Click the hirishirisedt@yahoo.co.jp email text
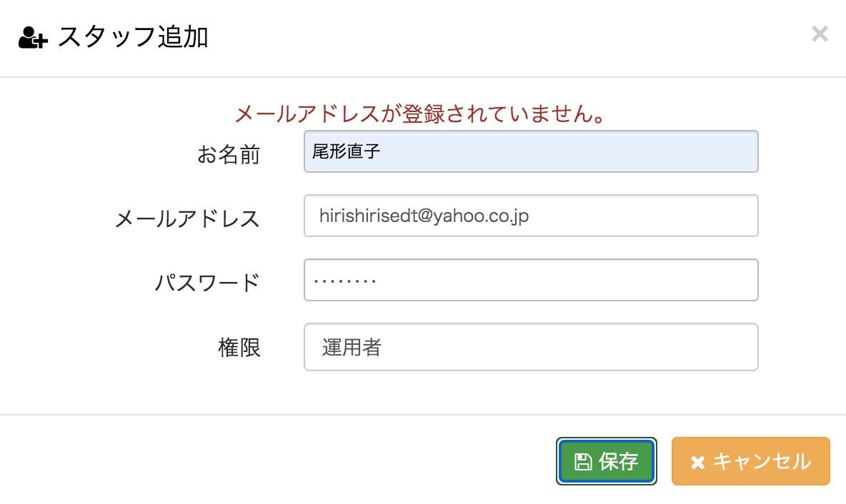 pyautogui.click(x=424, y=216)
